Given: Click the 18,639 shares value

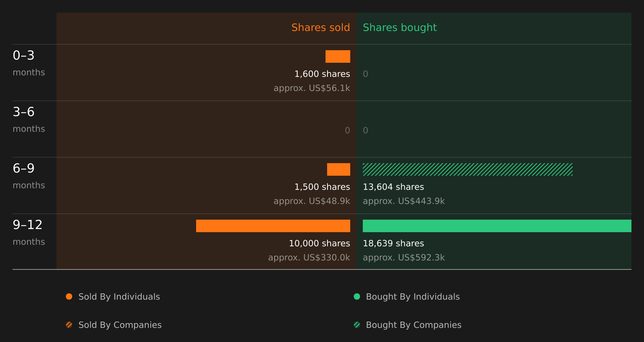Looking at the screenshot, I should pos(393,243).
